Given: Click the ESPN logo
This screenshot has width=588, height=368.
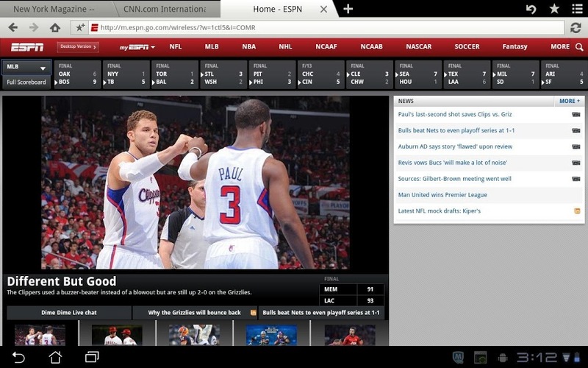Looking at the screenshot, I should pyautogui.click(x=27, y=47).
